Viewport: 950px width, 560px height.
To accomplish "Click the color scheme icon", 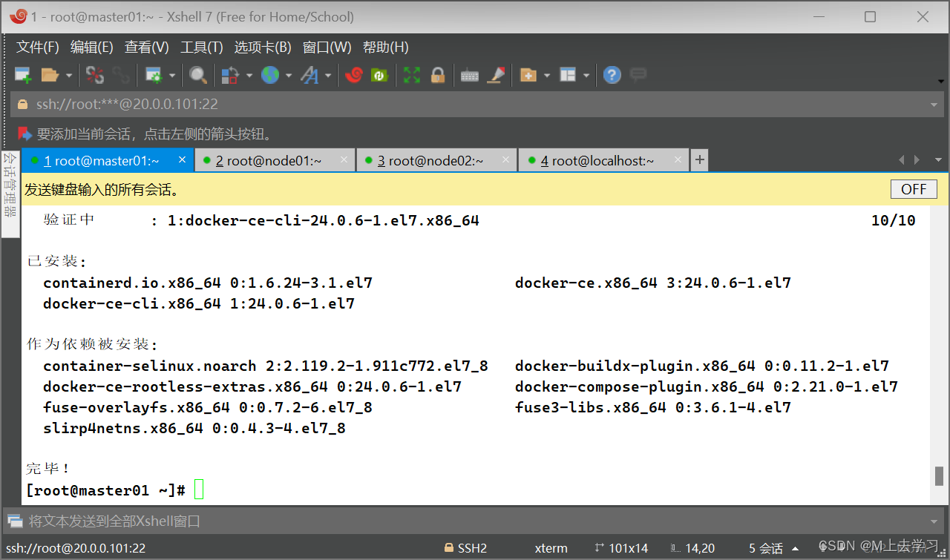I will point(231,75).
